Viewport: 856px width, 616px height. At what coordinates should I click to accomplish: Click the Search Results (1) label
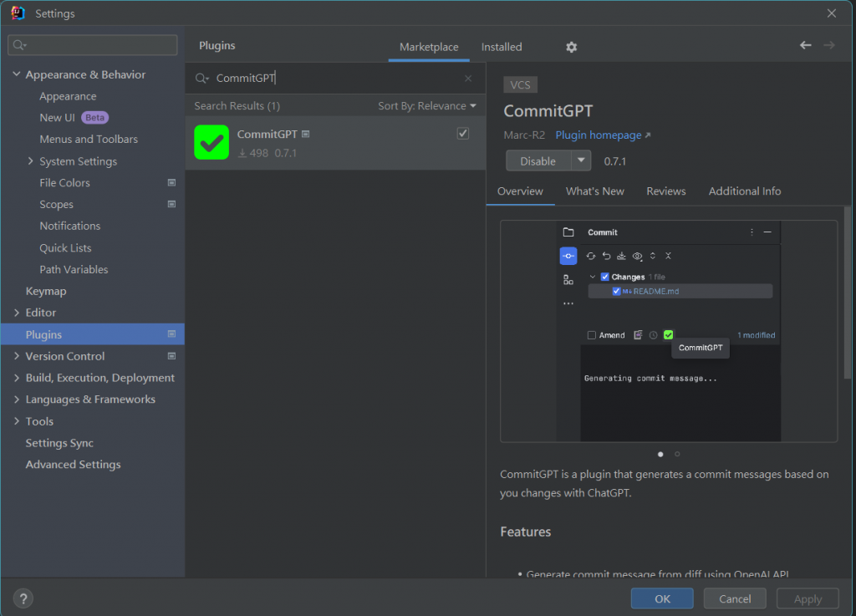coord(237,106)
